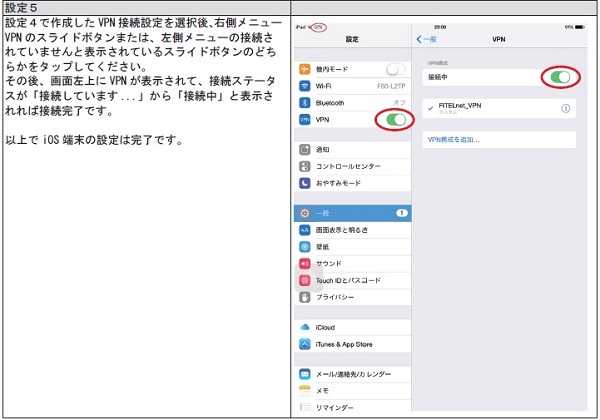The width and height of the screenshot is (600, 420).
Task: Tap the Wi-Fi icon in settings list
Action: point(305,86)
